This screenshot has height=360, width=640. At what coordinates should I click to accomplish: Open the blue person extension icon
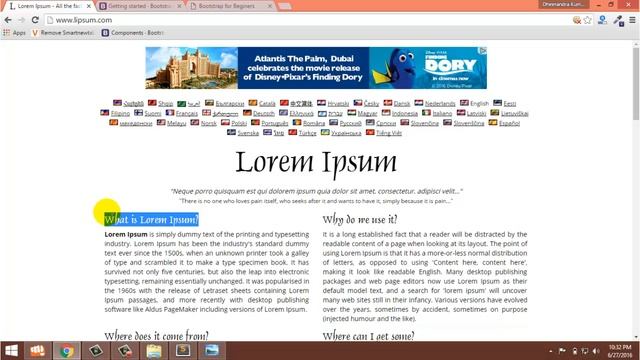602,20
